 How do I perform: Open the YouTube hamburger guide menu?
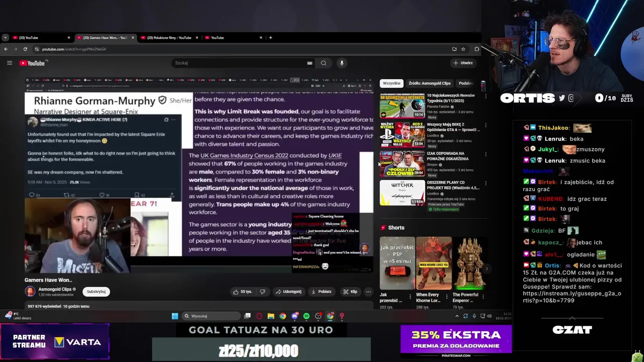[x=10, y=63]
